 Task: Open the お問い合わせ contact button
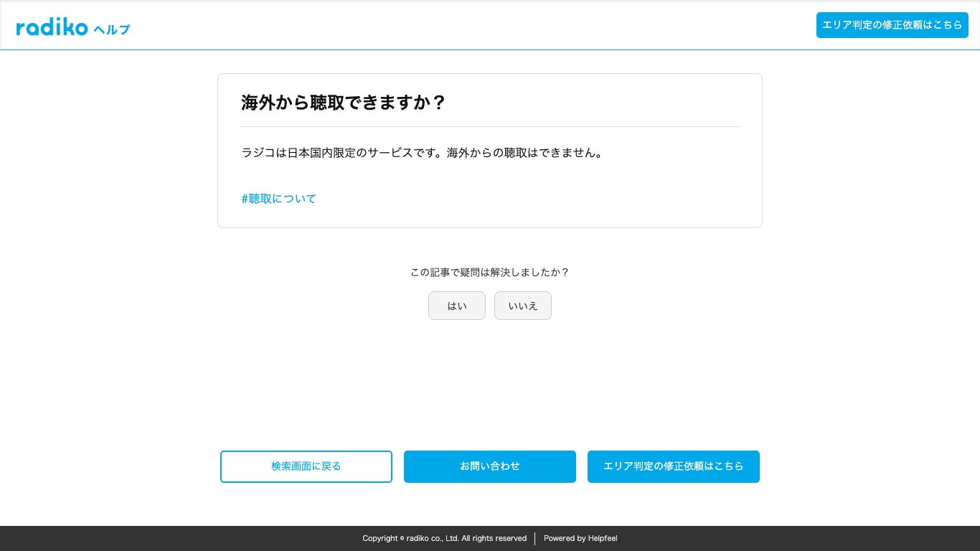[x=490, y=466]
